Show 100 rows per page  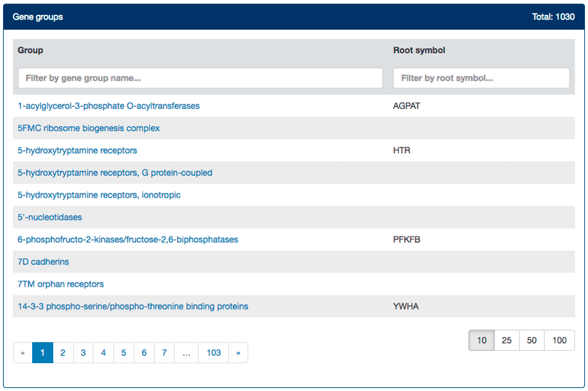[x=559, y=340]
